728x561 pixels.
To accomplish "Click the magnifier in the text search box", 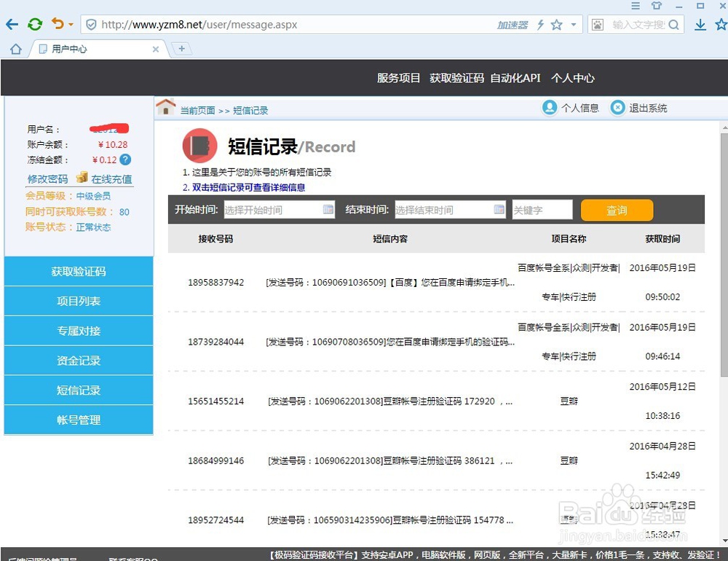I will (x=673, y=24).
